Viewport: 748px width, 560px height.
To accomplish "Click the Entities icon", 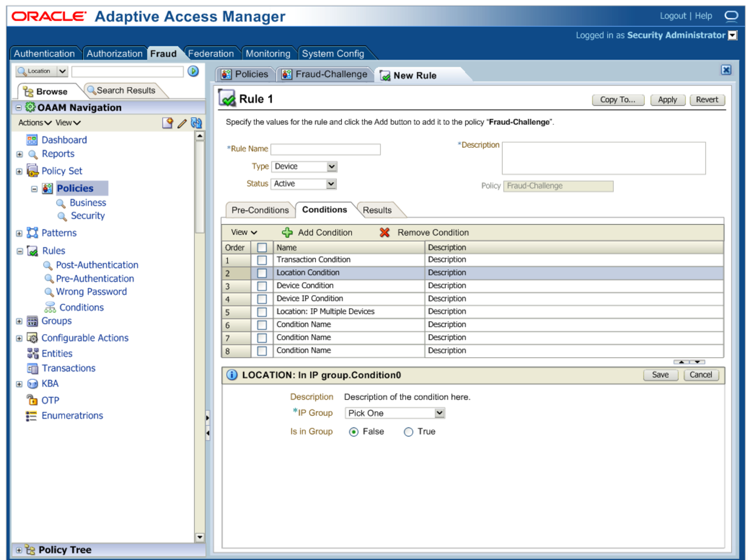I will coord(33,353).
